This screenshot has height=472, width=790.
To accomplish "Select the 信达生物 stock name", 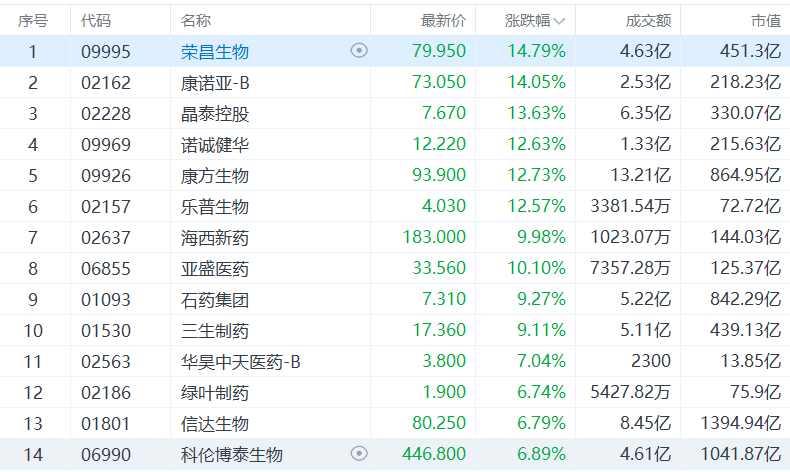I will [215, 424].
